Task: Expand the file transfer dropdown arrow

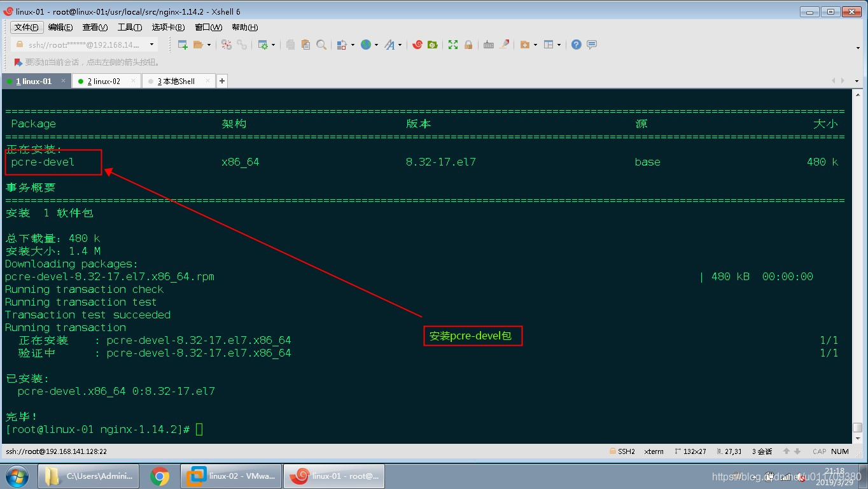Action: pyautogui.click(x=353, y=45)
